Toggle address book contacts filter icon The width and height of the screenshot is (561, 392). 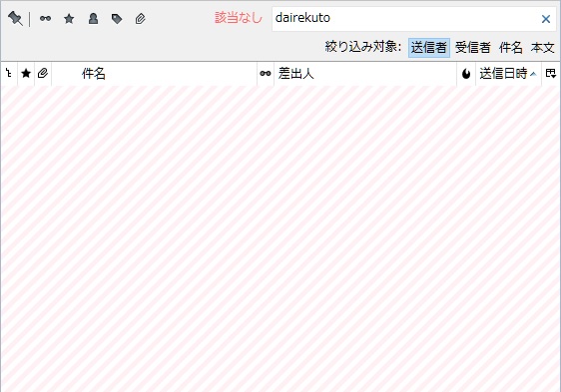93,19
